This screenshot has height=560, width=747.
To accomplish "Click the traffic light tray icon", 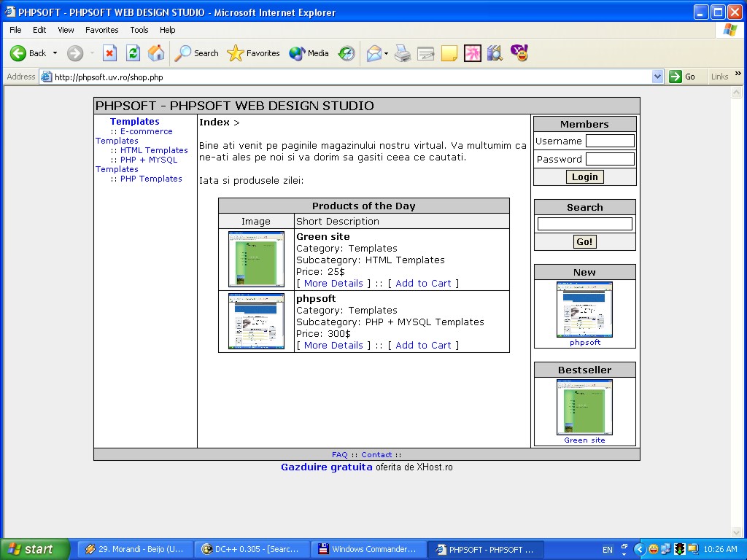I will (679, 549).
